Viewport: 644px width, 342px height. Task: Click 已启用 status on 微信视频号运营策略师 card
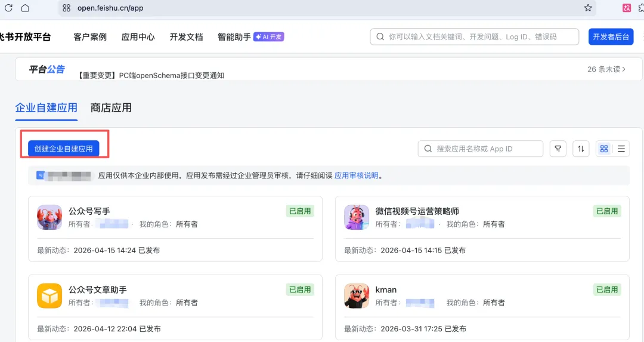click(607, 211)
